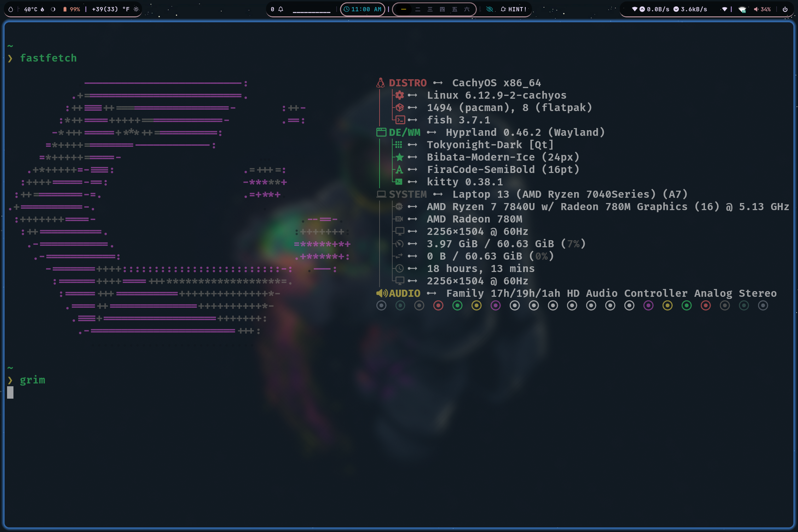This screenshot has width=798, height=532.
Task: Open the power menu icon
Action: (x=785, y=9)
